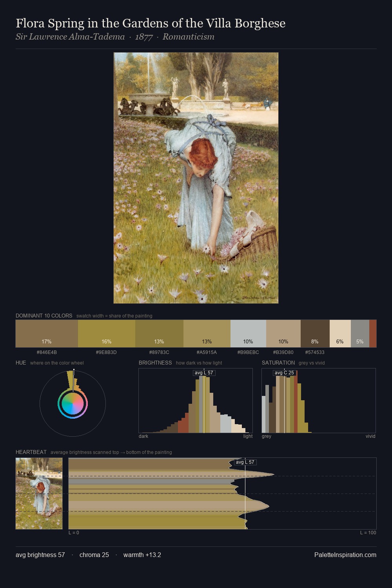Click the Heartbeat painting thumbnail
This screenshot has height=588, width=392.
(39, 494)
